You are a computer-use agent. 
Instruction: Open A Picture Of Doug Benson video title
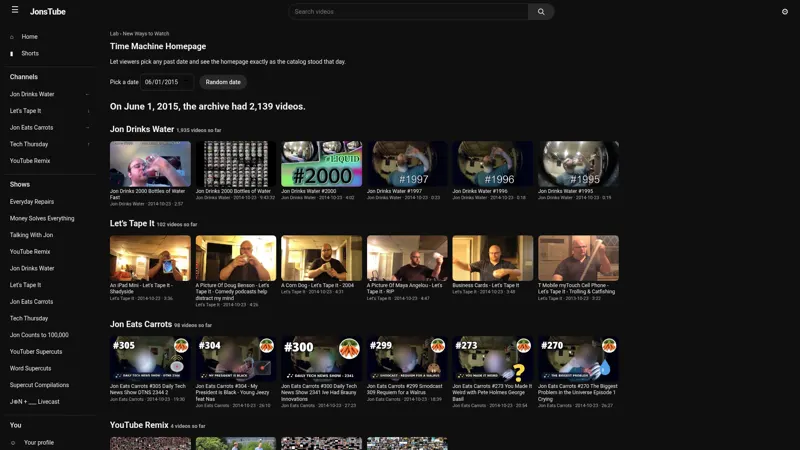(x=232, y=292)
